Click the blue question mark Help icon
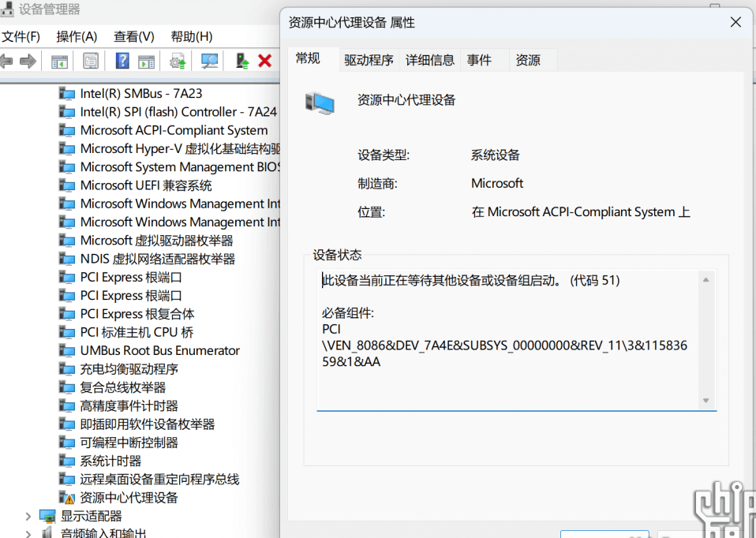 122,61
